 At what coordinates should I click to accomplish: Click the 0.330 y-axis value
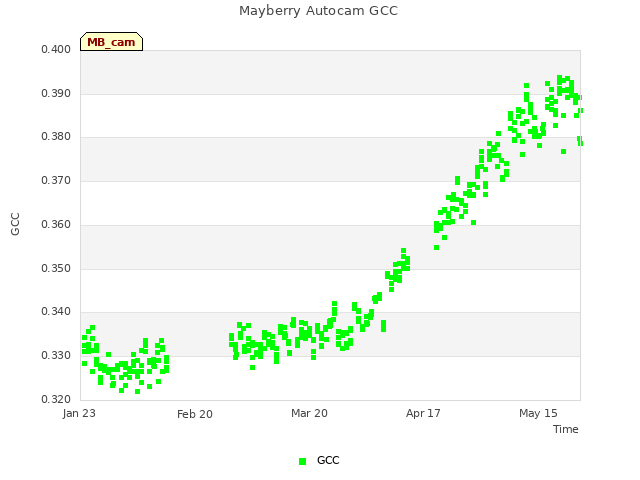(56, 356)
